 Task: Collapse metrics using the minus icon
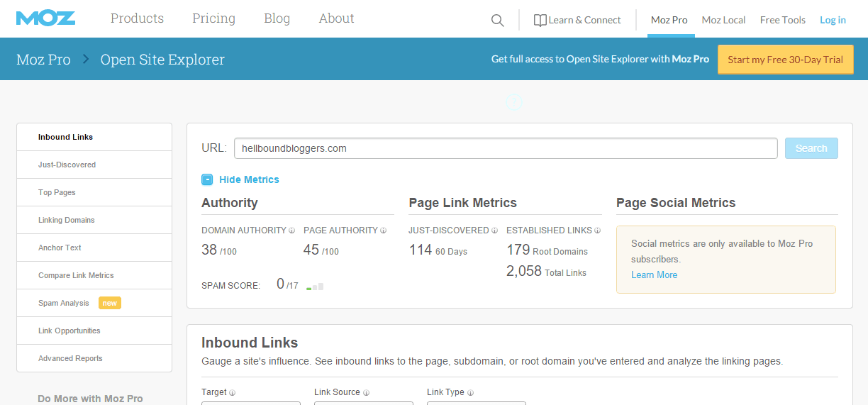207,179
